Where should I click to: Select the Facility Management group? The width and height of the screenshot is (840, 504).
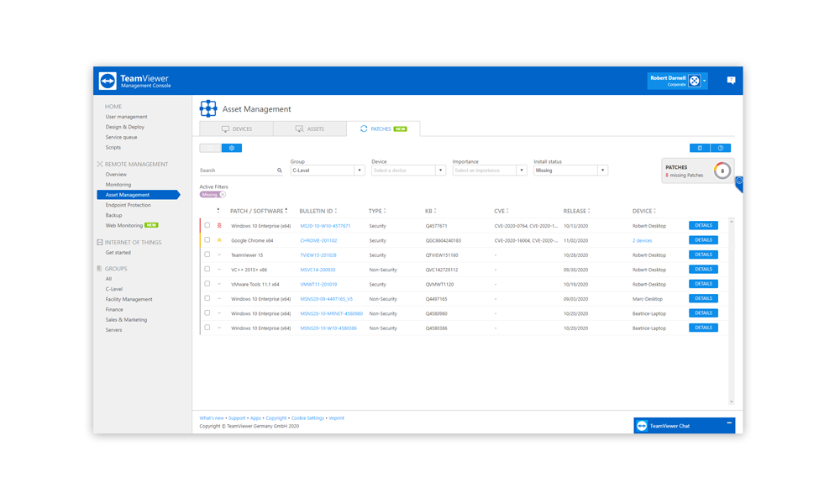pos(129,299)
